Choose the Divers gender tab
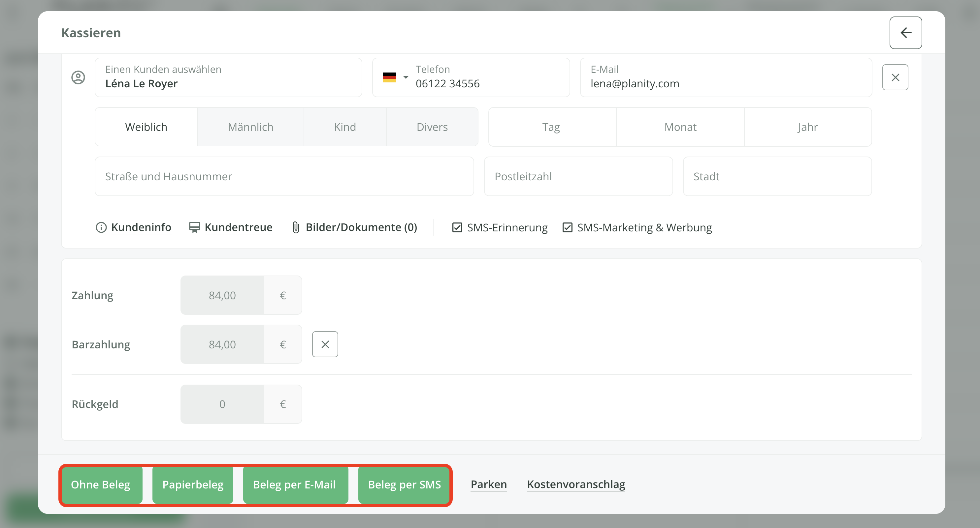 coord(432,127)
